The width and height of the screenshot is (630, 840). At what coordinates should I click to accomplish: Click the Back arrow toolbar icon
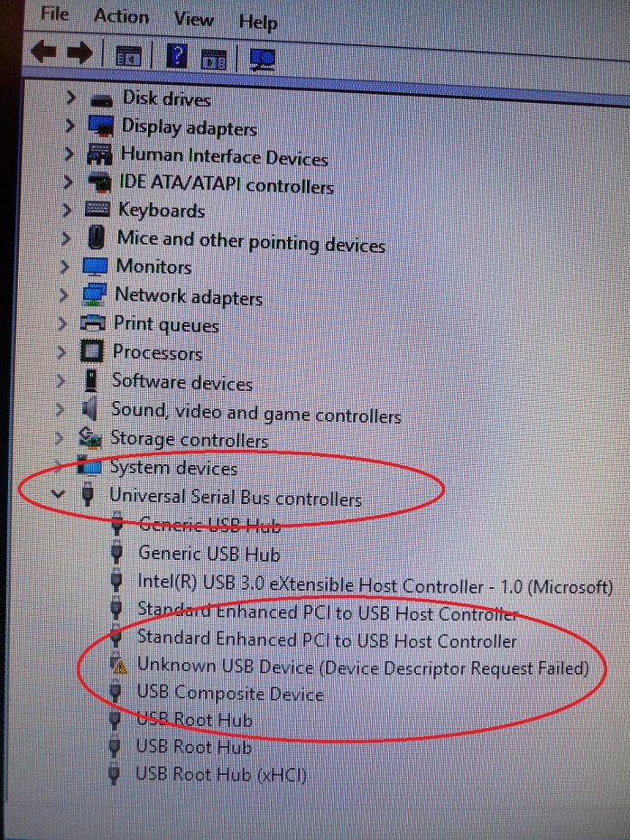coord(43,52)
